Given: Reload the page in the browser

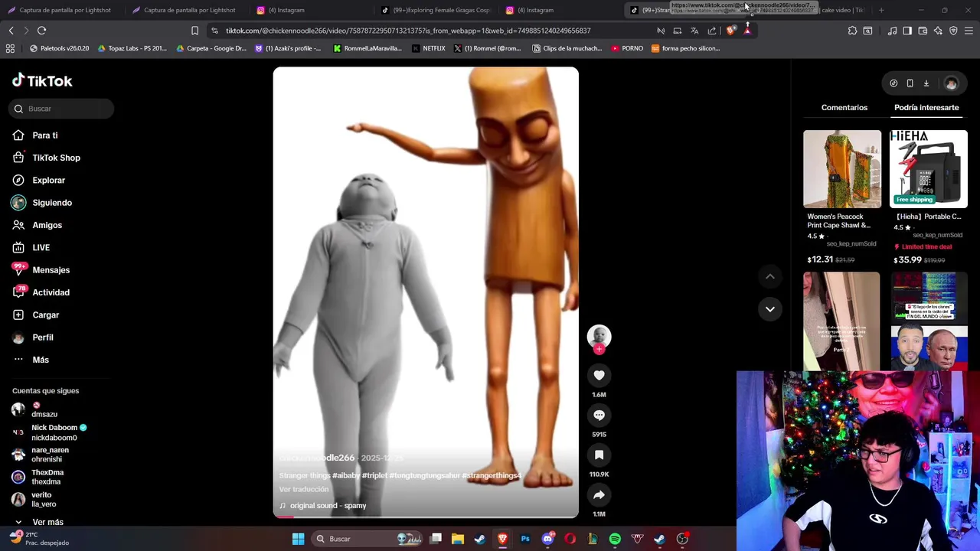Looking at the screenshot, I should tap(41, 31).
